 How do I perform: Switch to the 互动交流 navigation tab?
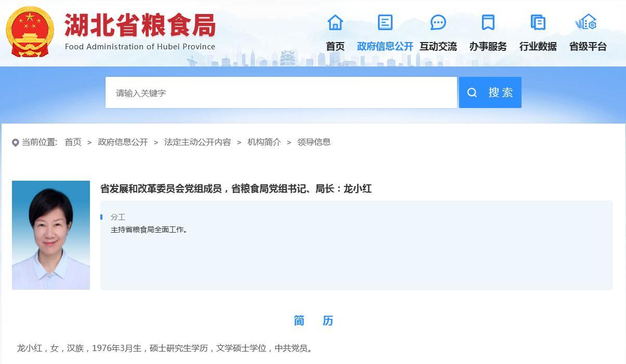click(438, 46)
